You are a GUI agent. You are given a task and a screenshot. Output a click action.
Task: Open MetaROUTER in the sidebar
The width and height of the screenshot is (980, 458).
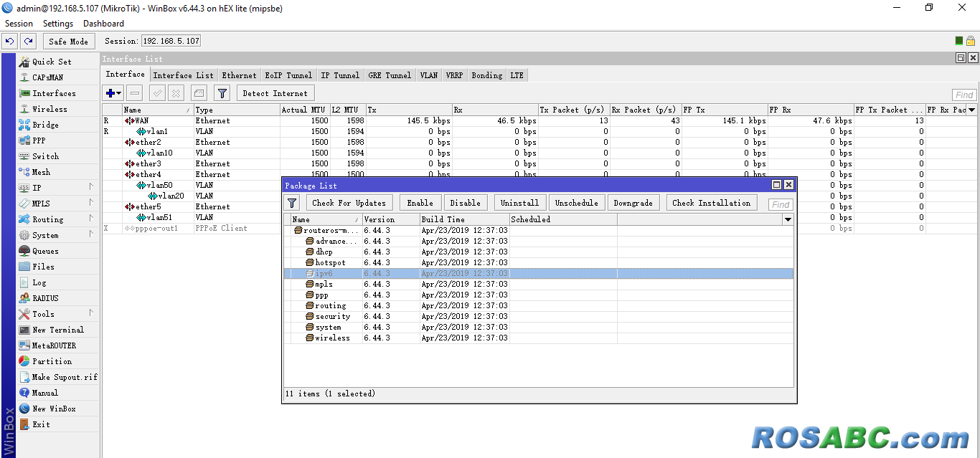tap(54, 345)
